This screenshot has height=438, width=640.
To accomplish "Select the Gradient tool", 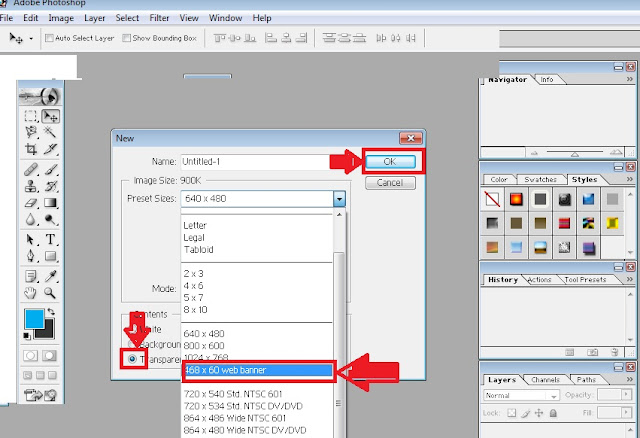I will click(50, 203).
